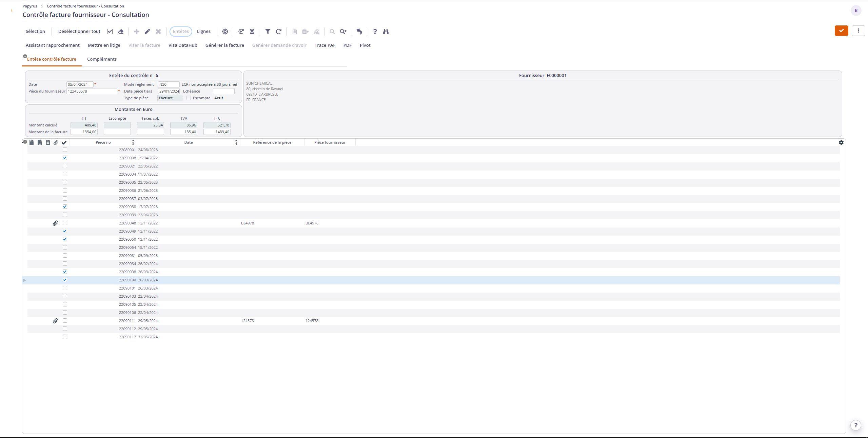Image resolution: width=868 pixels, height=438 pixels.
Task: Click the grid collapse toggle at top-left
Action: [24, 142]
